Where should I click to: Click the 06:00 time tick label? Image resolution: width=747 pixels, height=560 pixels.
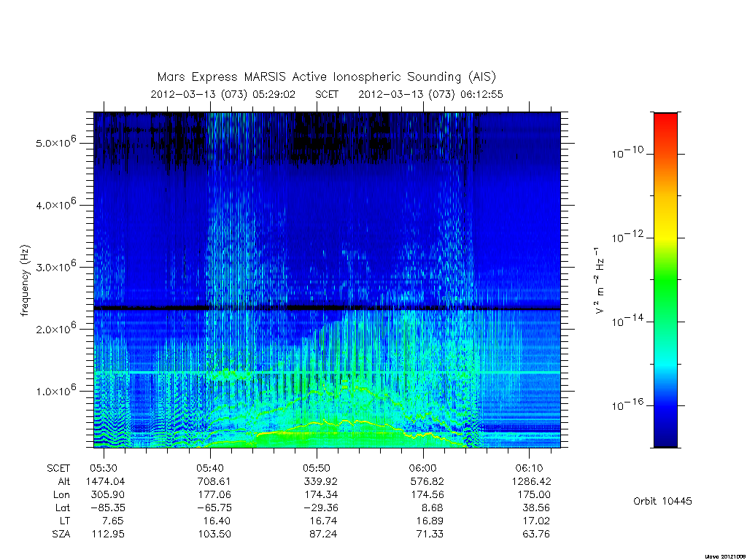click(x=422, y=469)
